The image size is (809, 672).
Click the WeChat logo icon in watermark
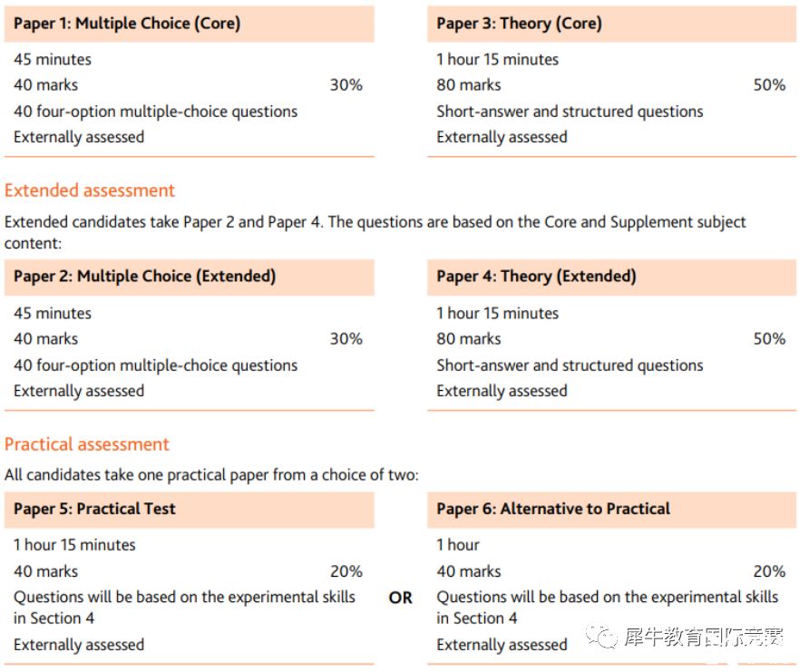(x=600, y=637)
